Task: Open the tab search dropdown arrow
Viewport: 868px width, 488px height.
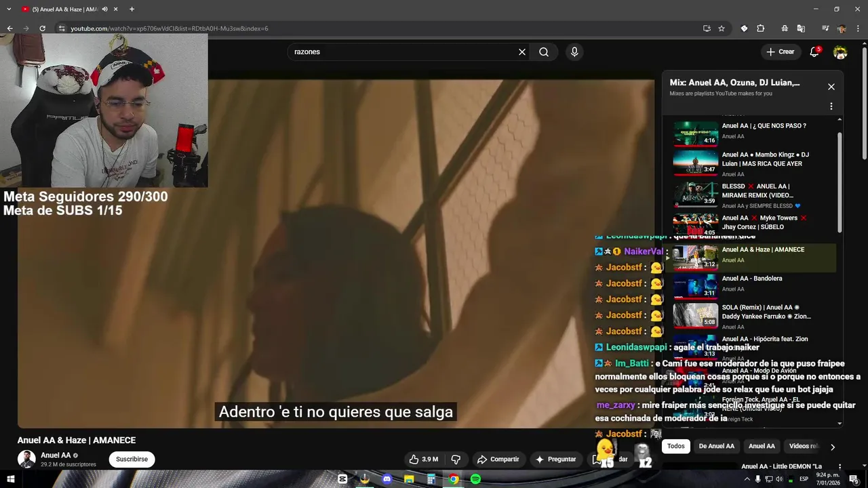Action: [x=9, y=9]
